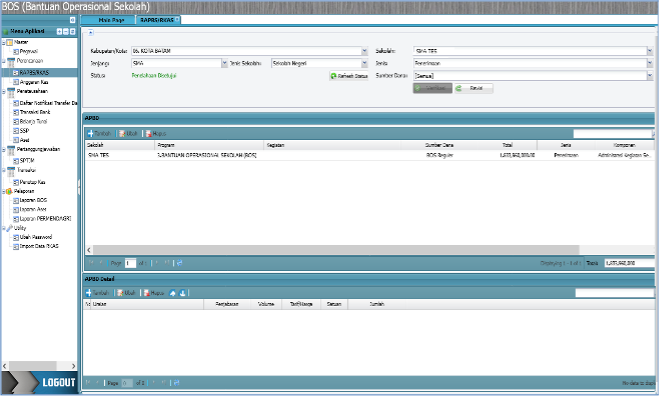Click Hapus in the APBD toolbar

pos(156,133)
